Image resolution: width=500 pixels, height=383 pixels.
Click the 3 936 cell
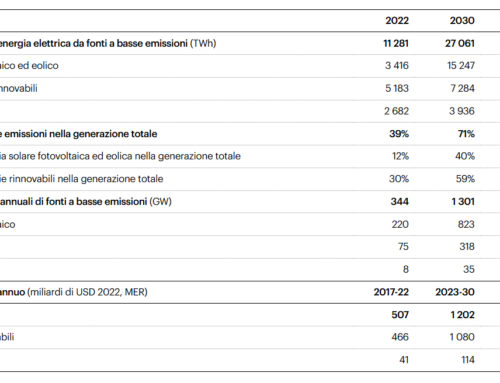coord(462,111)
